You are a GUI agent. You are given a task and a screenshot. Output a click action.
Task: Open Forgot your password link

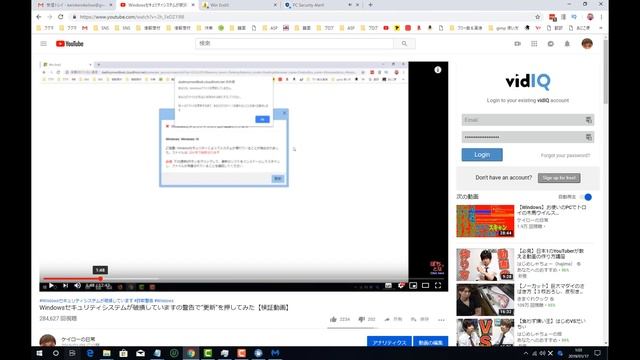[565, 156]
